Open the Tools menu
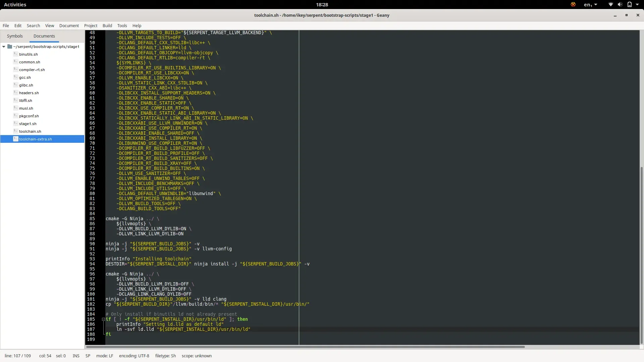Viewport: 644px width, 362px height. point(122,25)
